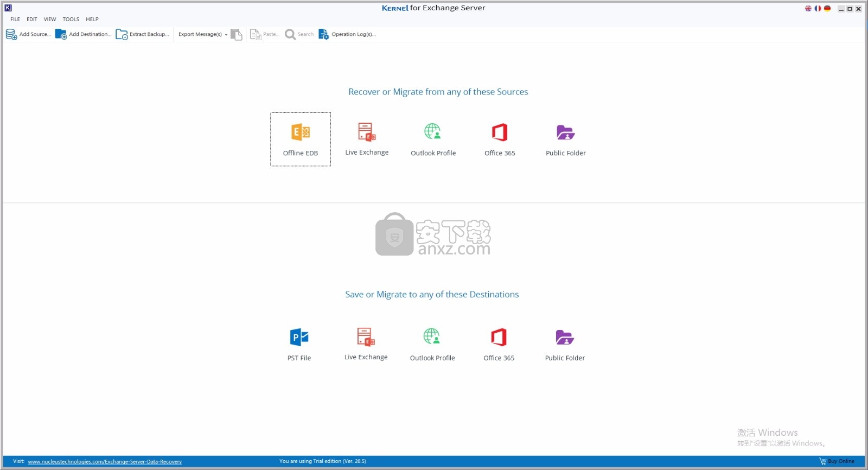The width and height of the screenshot is (868, 470).
Task: Click the Paste toolbar button
Action: point(265,34)
